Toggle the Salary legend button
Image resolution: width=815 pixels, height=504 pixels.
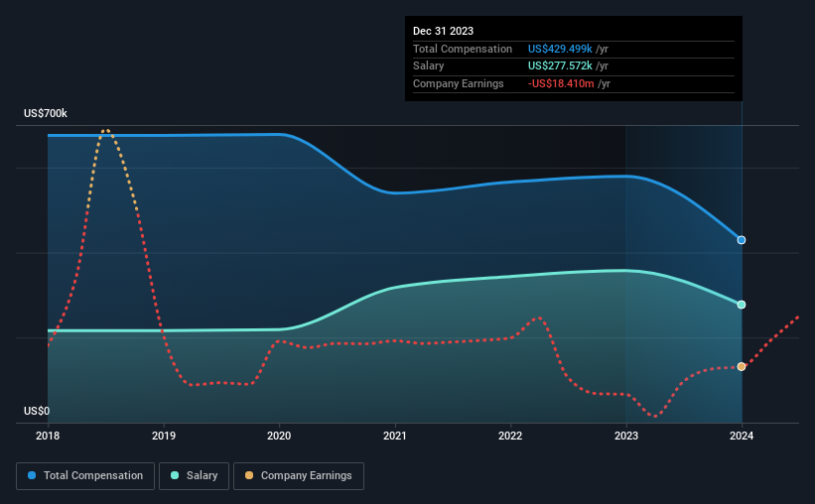click(194, 476)
